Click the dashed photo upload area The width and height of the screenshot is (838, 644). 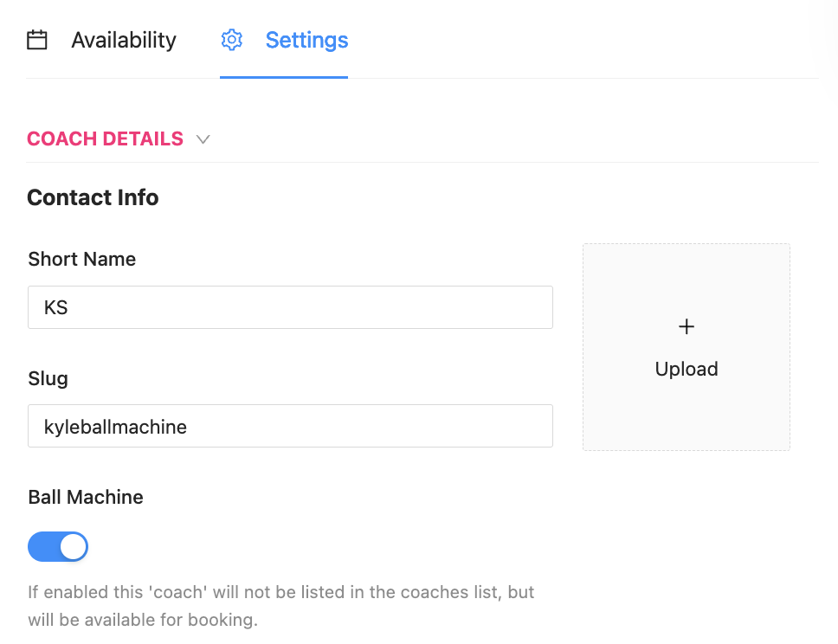coord(687,407)
